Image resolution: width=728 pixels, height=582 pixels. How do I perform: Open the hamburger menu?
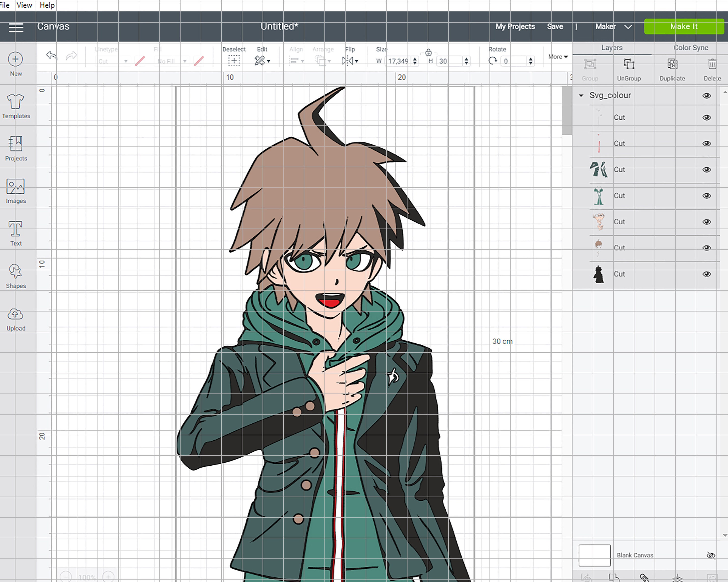pyautogui.click(x=16, y=28)
